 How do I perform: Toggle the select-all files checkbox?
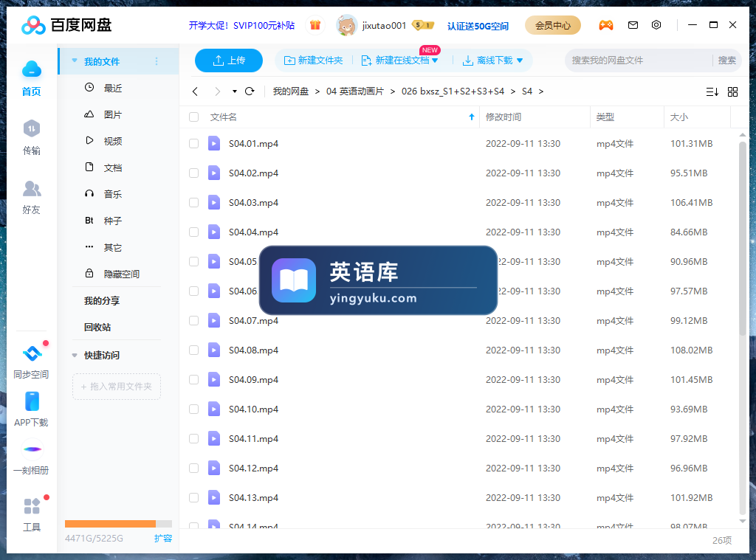coord(194,117)
